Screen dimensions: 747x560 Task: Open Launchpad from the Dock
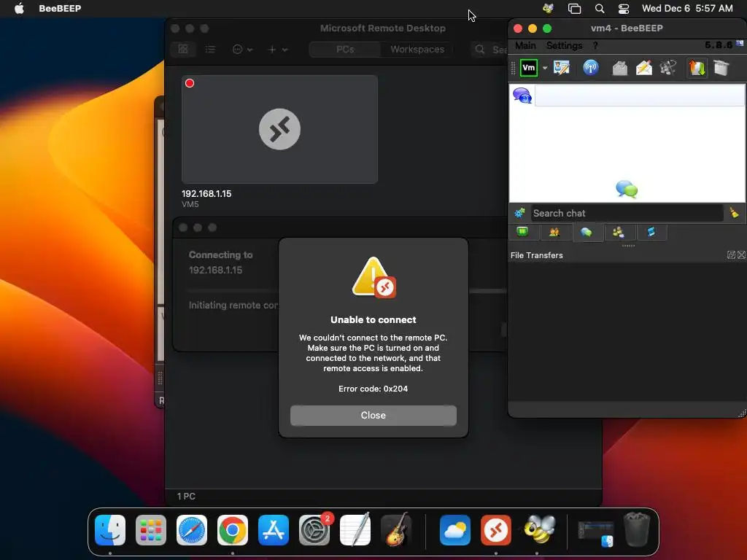(x=151, y=530)
